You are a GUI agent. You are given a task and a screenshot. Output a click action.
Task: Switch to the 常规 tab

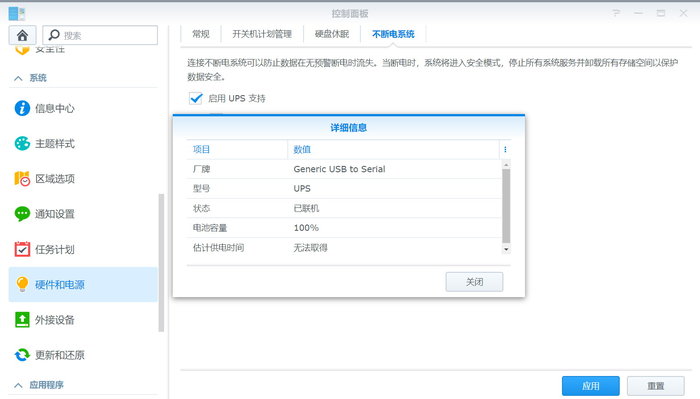click(201, 34)
